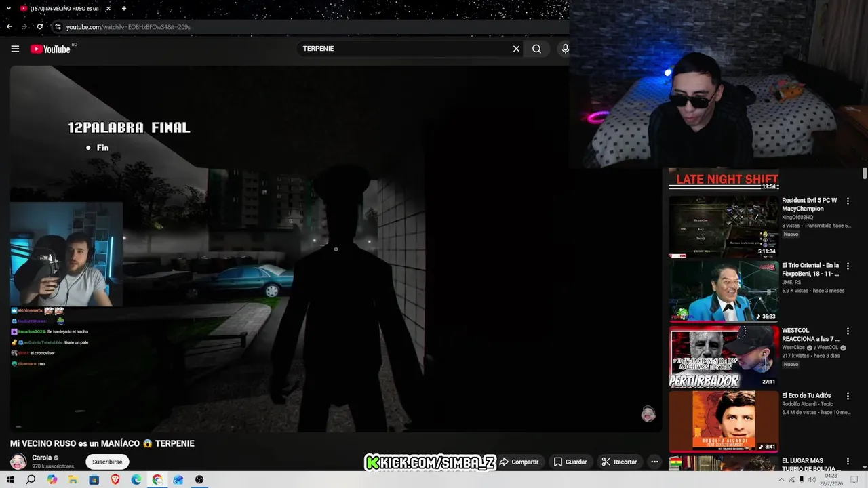Open OBS Studio from the taskbar

[199, 480]
